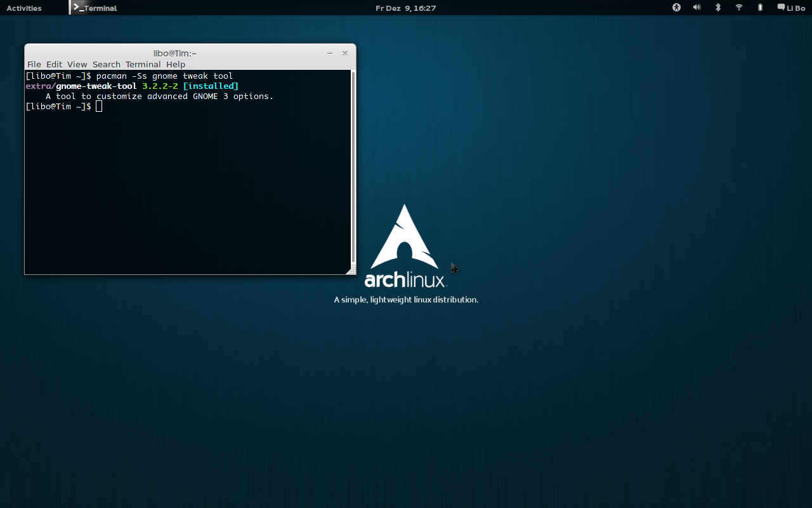Click the 'gnome-tweak-tool' package name
Screen dimensions: 812x508
[96, 86]
